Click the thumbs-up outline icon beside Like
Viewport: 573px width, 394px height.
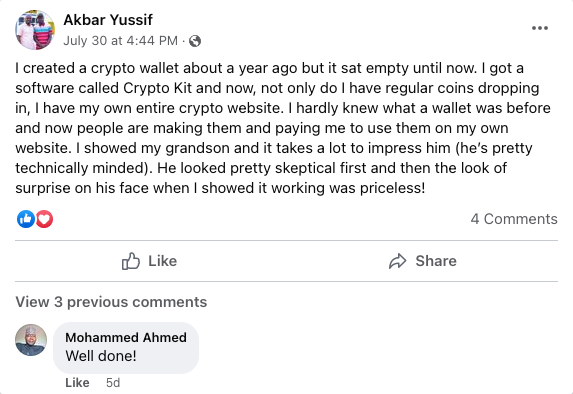(131, 261)
